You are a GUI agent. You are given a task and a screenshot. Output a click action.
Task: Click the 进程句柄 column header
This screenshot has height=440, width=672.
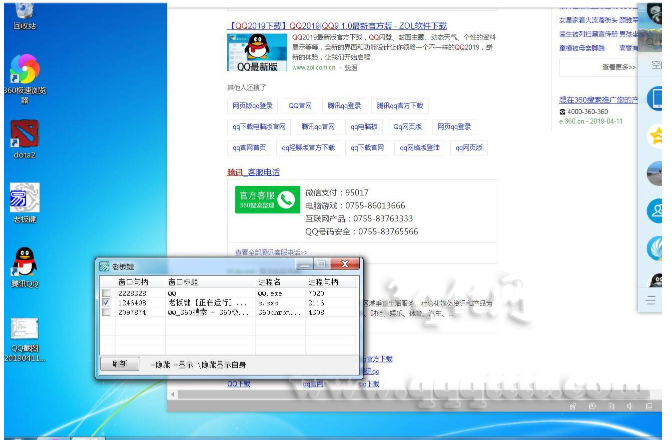(x=331, y=282)
